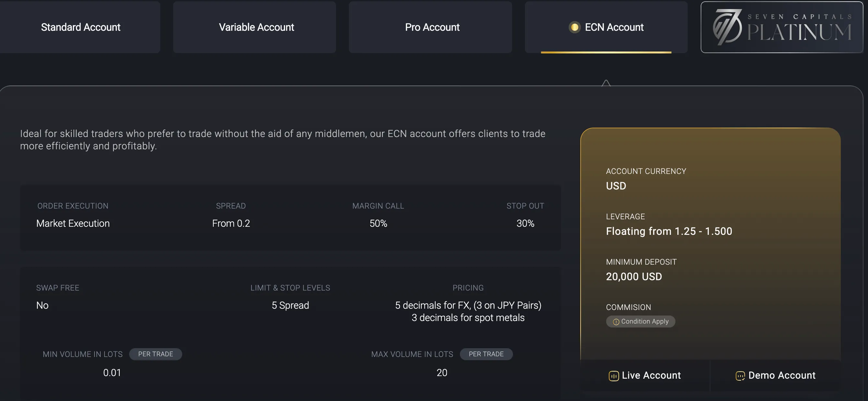Click the PER TRADE badge next to Max Volume
Screen dimensions: 868x401
click(486, 354)
